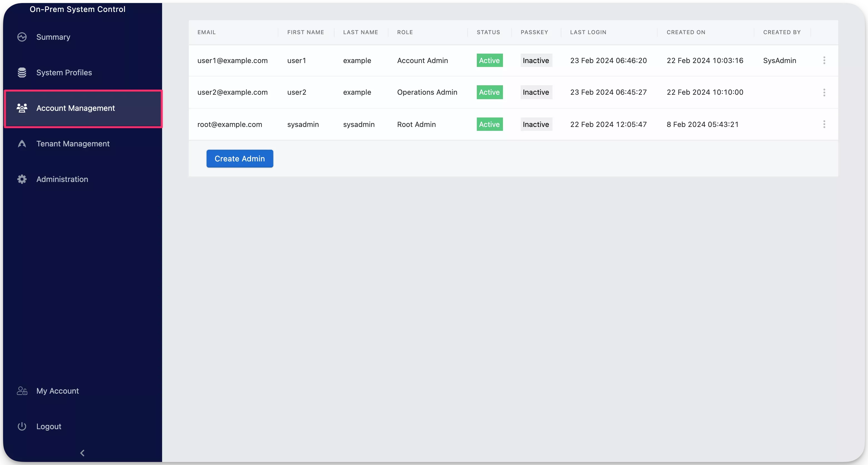Select the root@example.com email cell
The width and height of the screenshot is (868, 465).
[229, 124]
